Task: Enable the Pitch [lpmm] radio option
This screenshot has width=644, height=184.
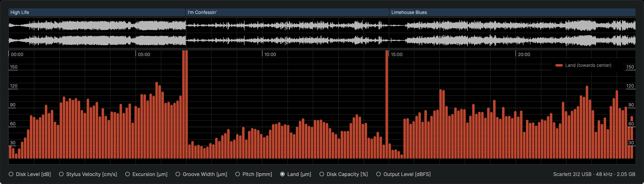Action: coord(238,174)
